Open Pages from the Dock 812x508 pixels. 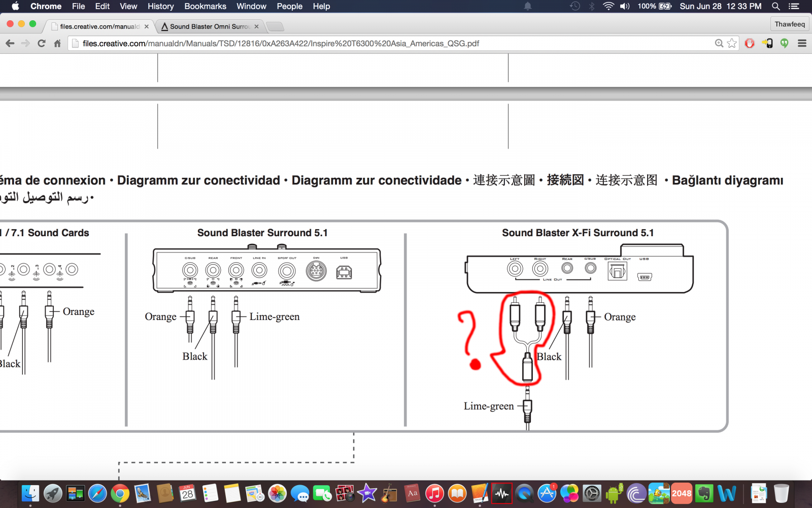click(480, 493)
